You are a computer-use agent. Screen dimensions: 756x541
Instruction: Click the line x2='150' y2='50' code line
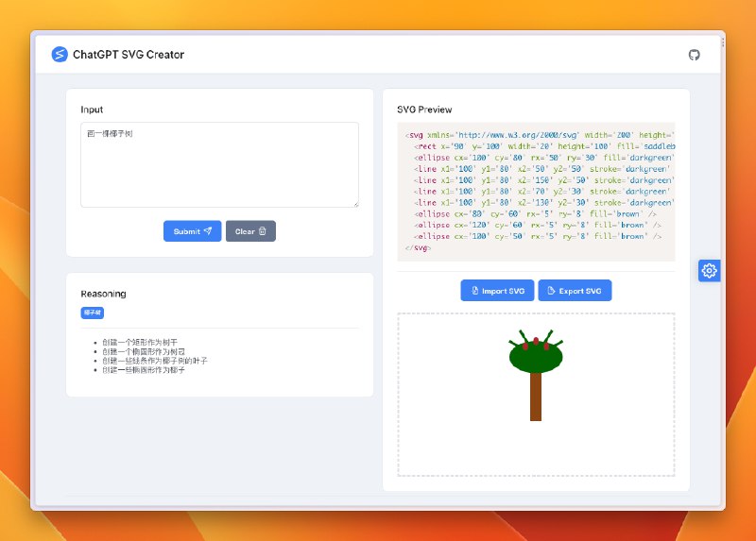click(544, 180)
